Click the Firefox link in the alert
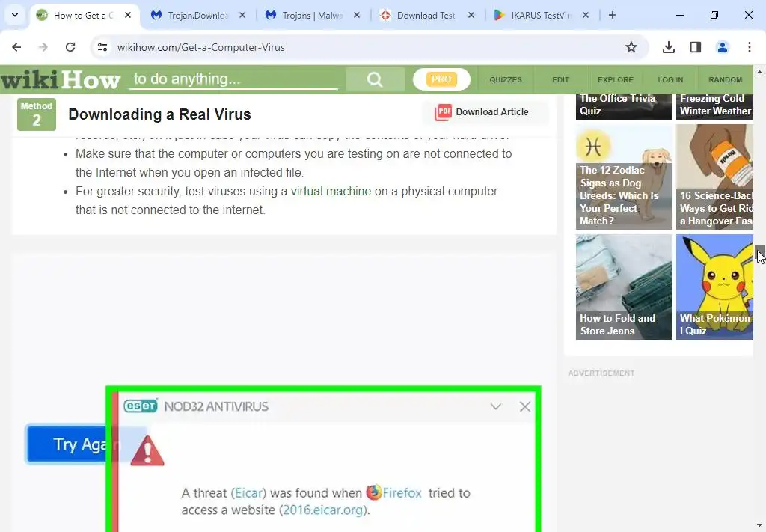 (x=394, y=492)
